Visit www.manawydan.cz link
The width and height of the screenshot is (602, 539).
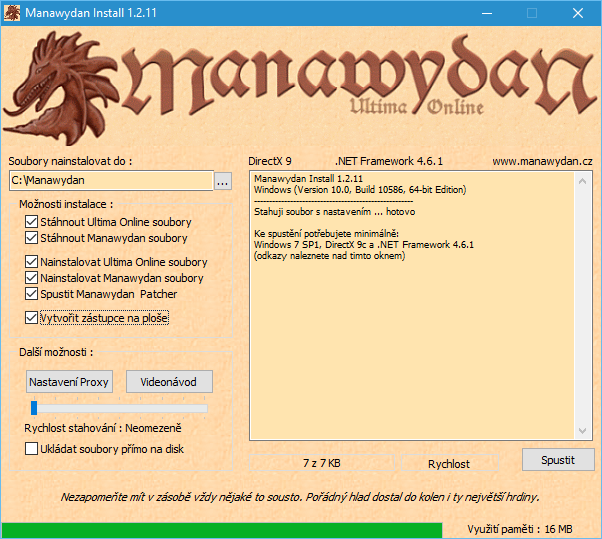click(x=542, y=161)
